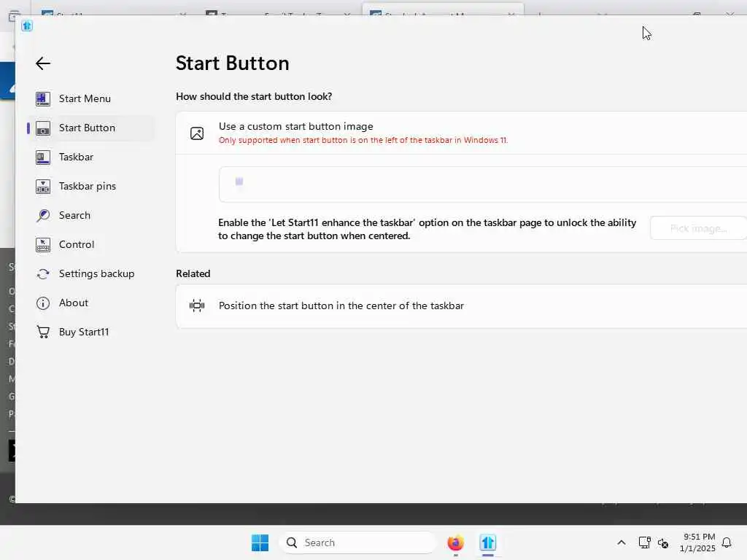Image resolution: width=747 pixels, height=560 pixels.
Task: Click the Start Button sidebar icon
Action: [43, 128]
